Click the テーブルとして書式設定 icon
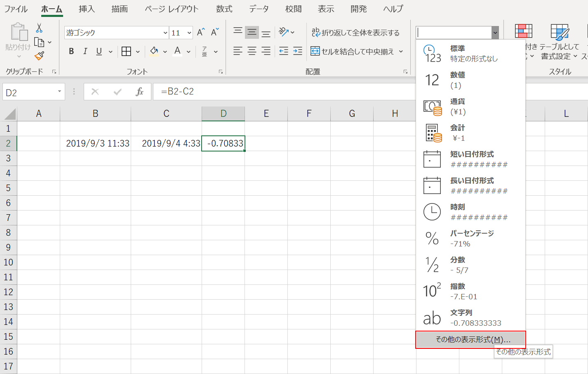This screenshot has height=374, width=588. (x=560, y=32)
